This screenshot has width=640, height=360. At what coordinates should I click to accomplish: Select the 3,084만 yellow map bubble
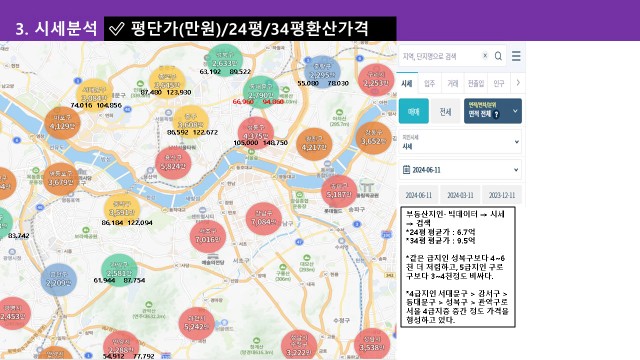94,95
